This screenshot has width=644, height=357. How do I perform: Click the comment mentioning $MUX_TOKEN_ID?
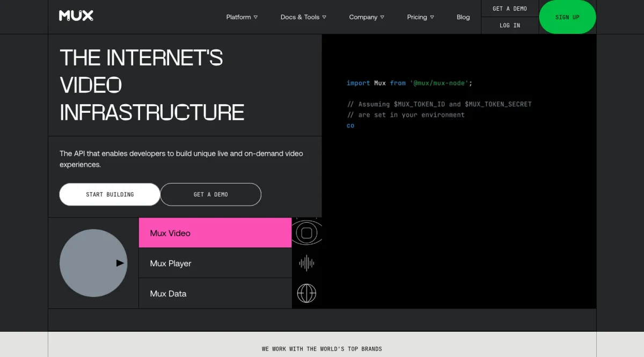click(439, 104)
